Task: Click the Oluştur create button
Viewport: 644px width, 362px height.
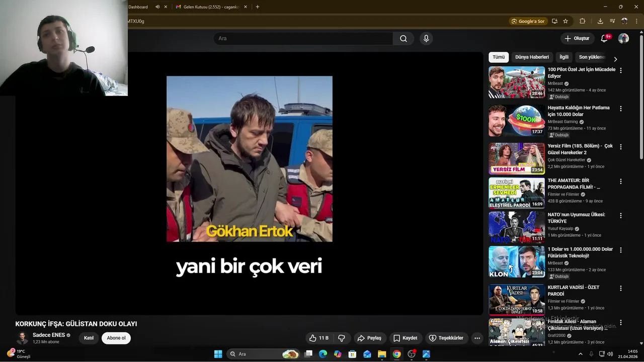Action: tap(577, 39)
